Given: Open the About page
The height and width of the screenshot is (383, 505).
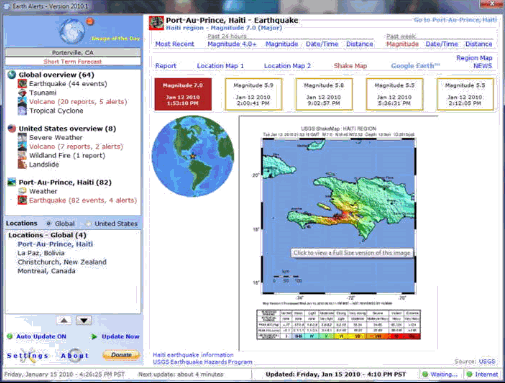Looking at the screenshot, I should point(75,356).
